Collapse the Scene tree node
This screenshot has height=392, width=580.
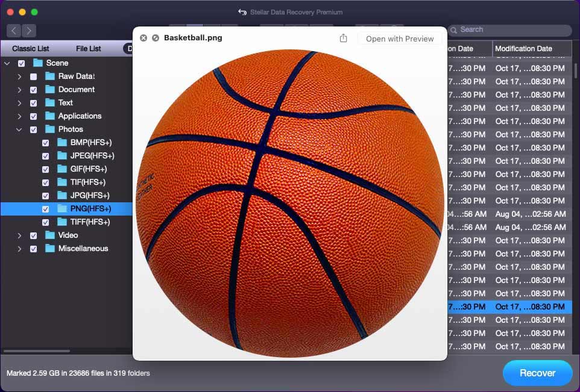pos(7,63)
